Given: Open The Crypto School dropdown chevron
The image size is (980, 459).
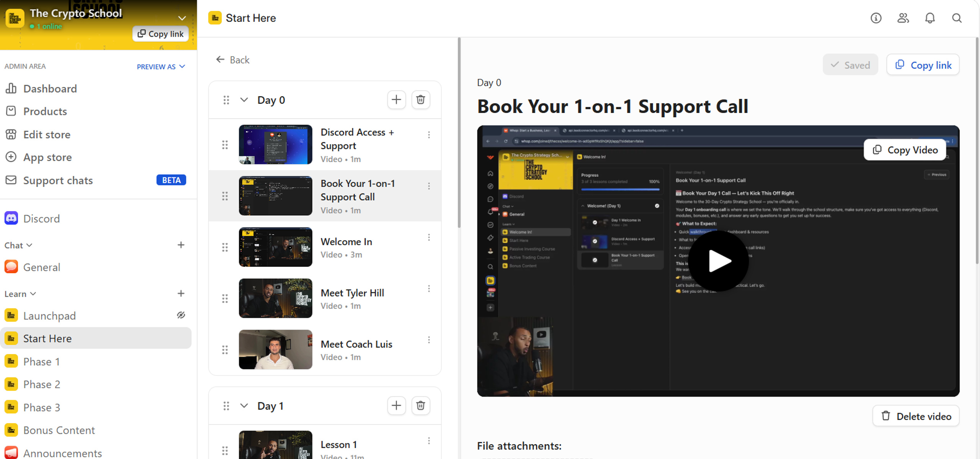Looking at the screenshot, I should (x=182, y=18).
